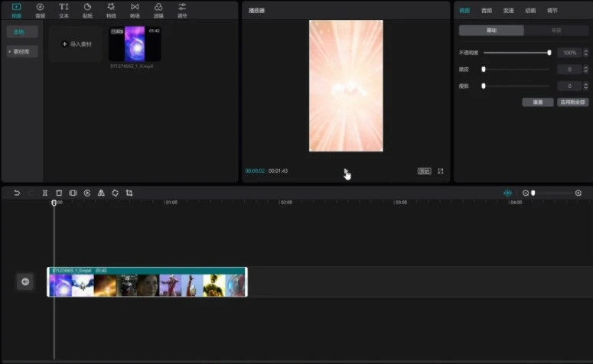Toggle the track mute button beside the clip
The image size is (593, 364).
pyautogui.click(x=25, y=282)
